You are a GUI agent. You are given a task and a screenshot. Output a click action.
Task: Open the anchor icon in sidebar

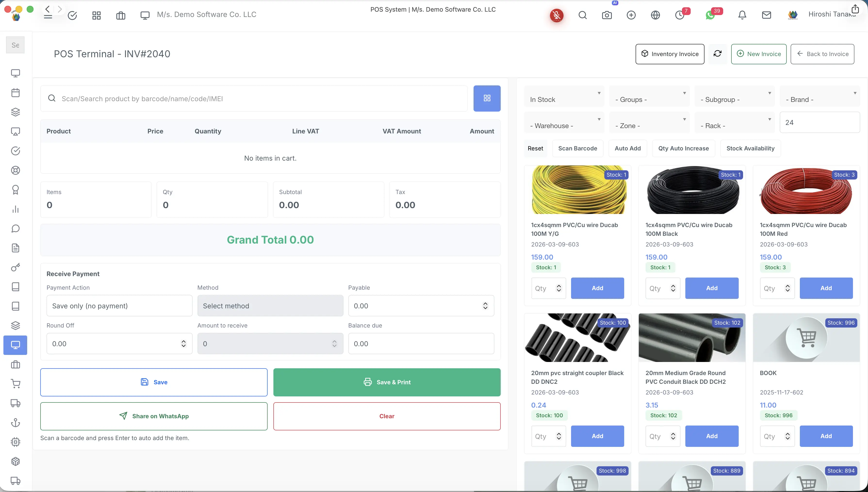click(16, 423)
